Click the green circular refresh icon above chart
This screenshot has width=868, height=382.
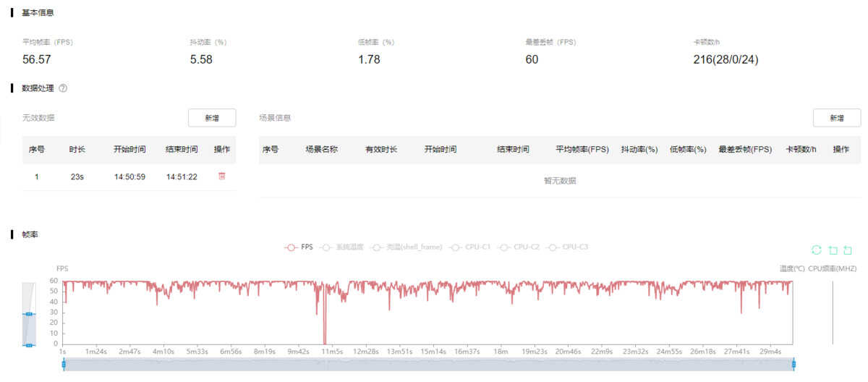[x=817, y=250]
